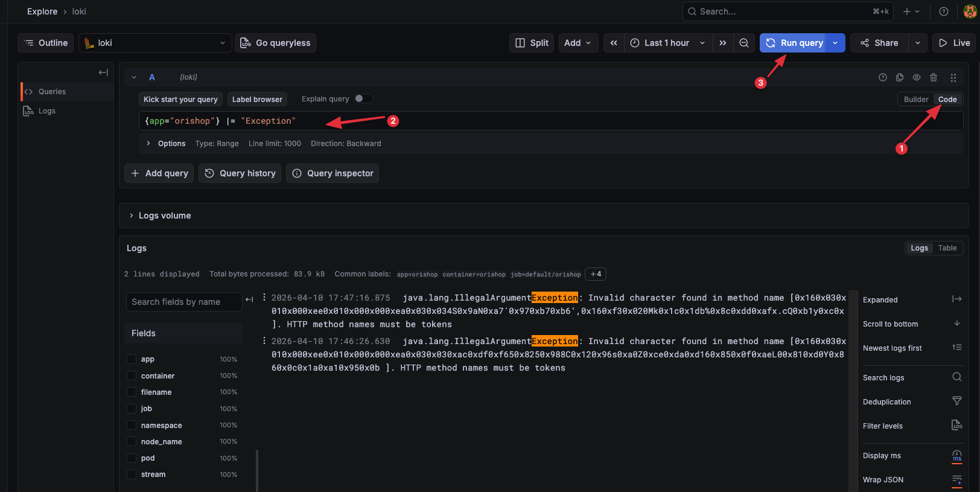Click the zoom out time range icon
This screenshot has width=980, height=492.
click(x=744, y=43)
